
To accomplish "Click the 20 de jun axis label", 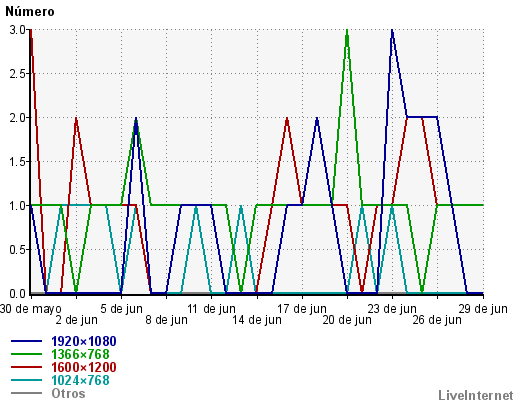I will point(347,320).
